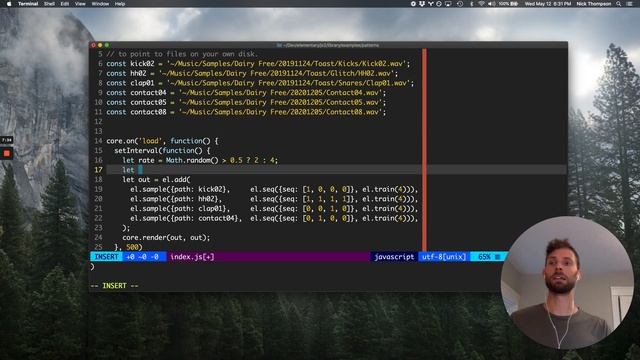Click the comment '// to point to files on your own disk.'
Viewport: 640px width, 360px height.
[x=182, y=54]
